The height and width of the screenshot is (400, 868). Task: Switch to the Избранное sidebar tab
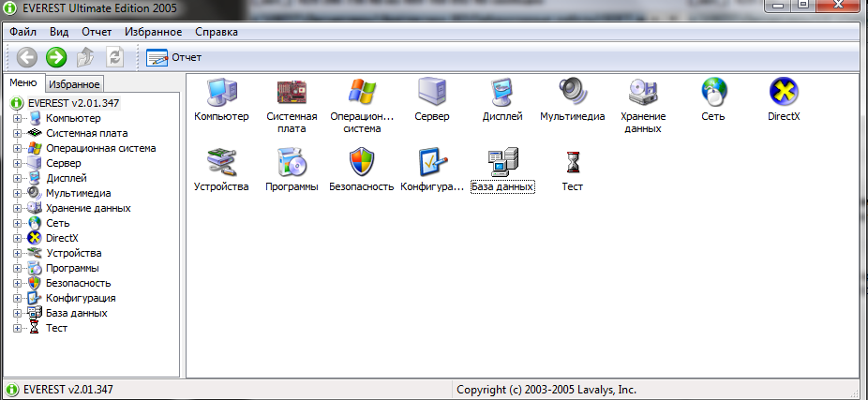click(x=74, y=84)
